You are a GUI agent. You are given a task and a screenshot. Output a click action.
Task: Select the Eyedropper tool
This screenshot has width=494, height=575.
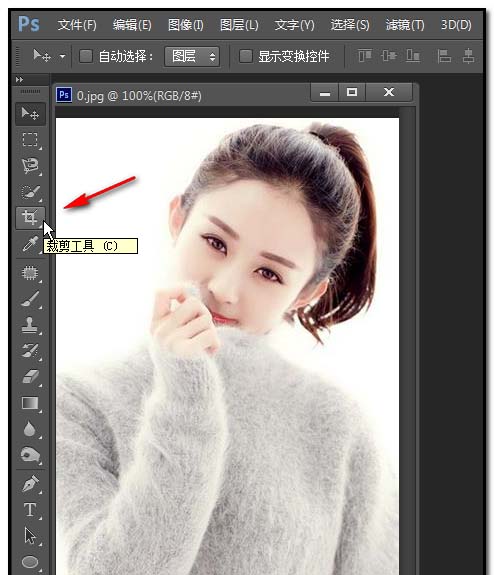[30, 244]
